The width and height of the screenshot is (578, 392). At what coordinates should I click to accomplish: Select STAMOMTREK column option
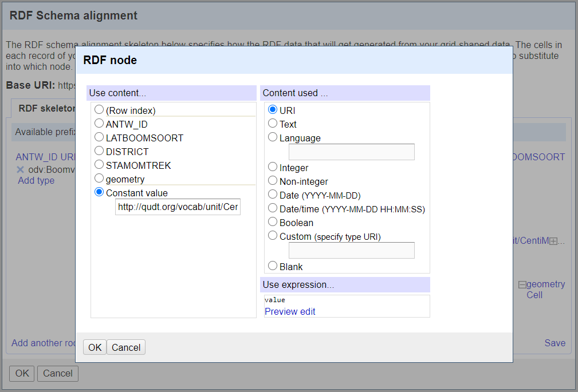(x=100, y=165)
